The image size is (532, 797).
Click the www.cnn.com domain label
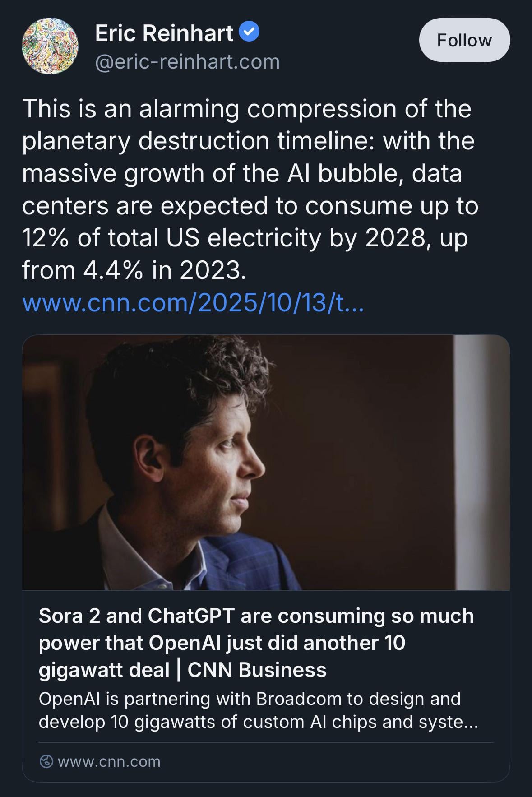109,761
